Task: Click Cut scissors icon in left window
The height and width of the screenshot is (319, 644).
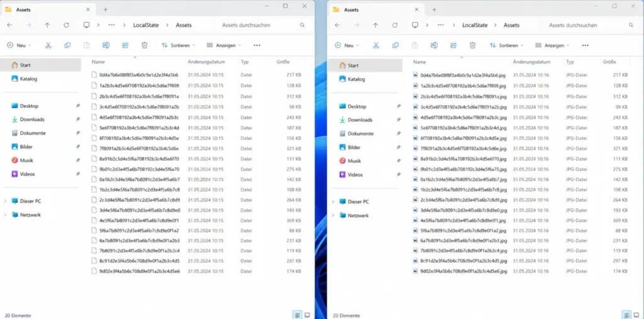Action: (48, 45)
